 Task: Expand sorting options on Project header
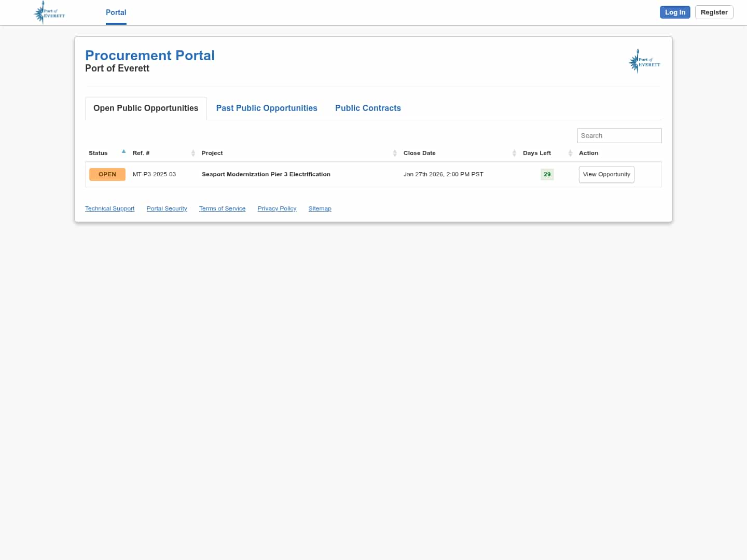pyautogui.click(x=394, y=153)
